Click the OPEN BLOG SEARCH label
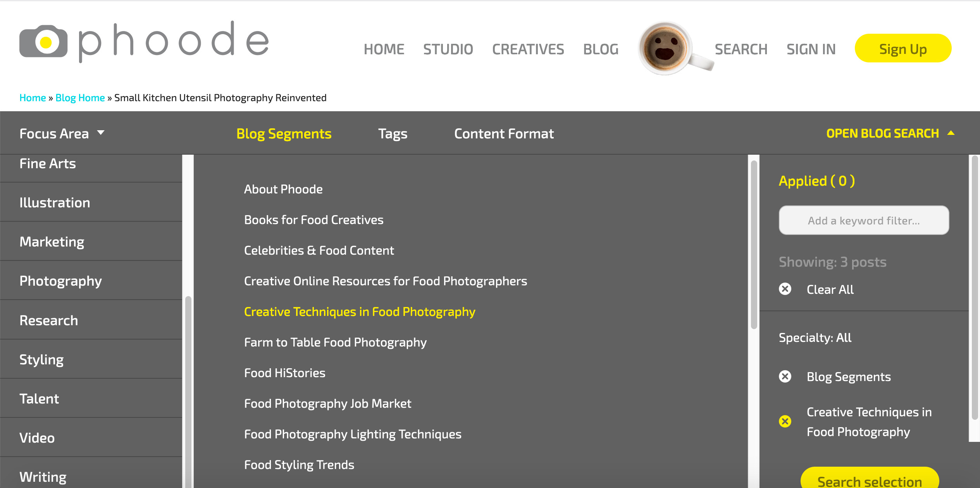 coord(882,133)
